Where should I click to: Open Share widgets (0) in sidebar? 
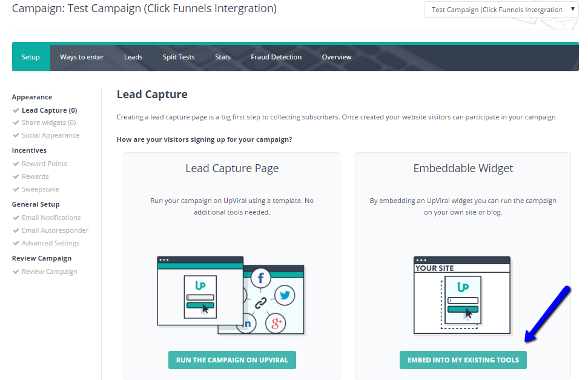tap(49, 122)
